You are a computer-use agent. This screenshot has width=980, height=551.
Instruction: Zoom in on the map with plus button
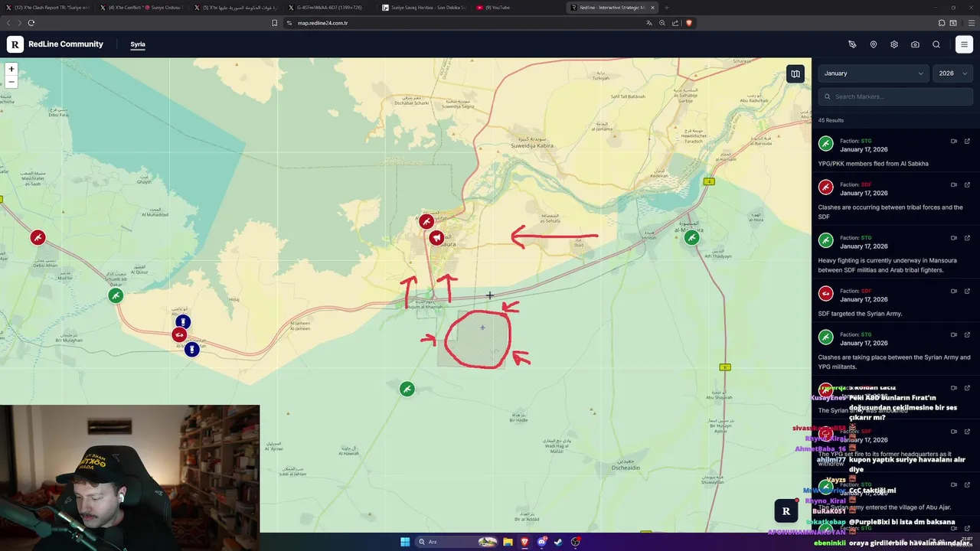(x=11, y=69)
